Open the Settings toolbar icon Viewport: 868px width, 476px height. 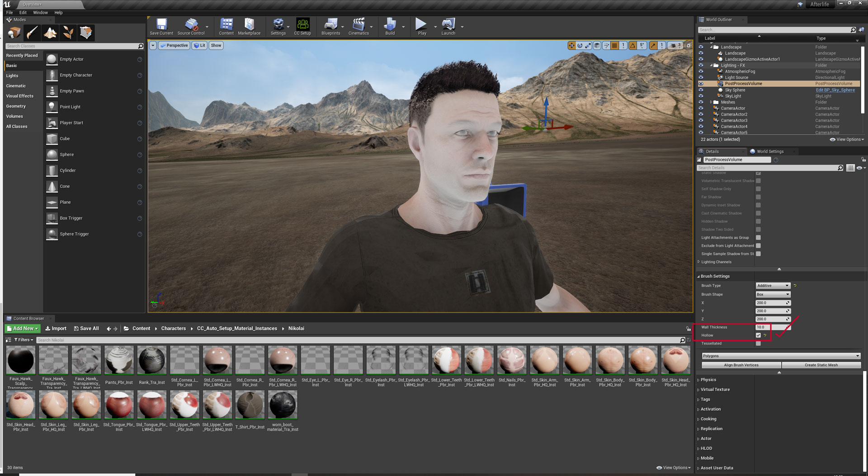pos(278,27)
